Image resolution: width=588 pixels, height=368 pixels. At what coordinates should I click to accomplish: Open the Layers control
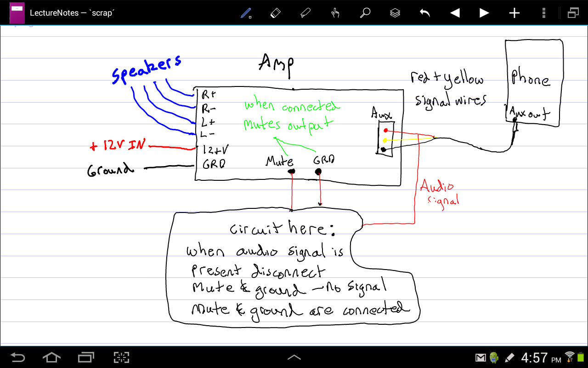[395, 13]
